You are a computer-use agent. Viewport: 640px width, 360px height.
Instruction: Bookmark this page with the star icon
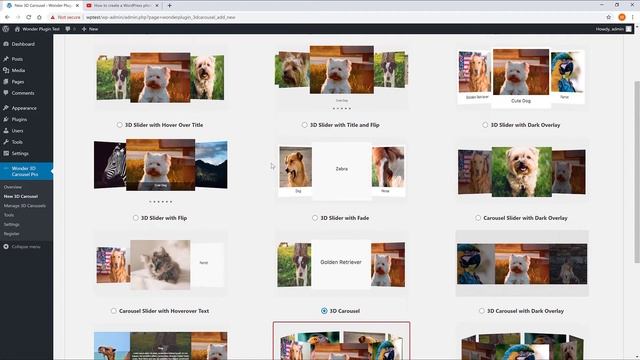point(609,17)
